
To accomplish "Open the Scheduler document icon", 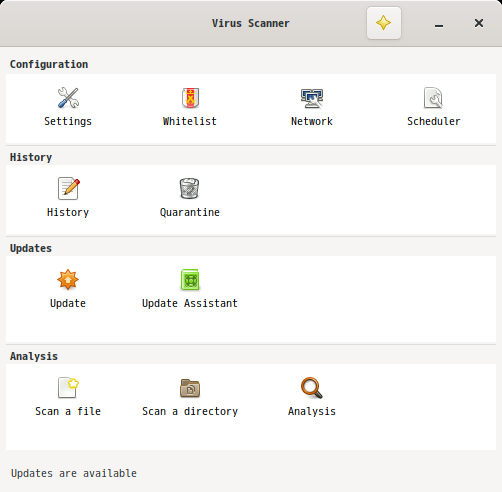I will point(433,98).
